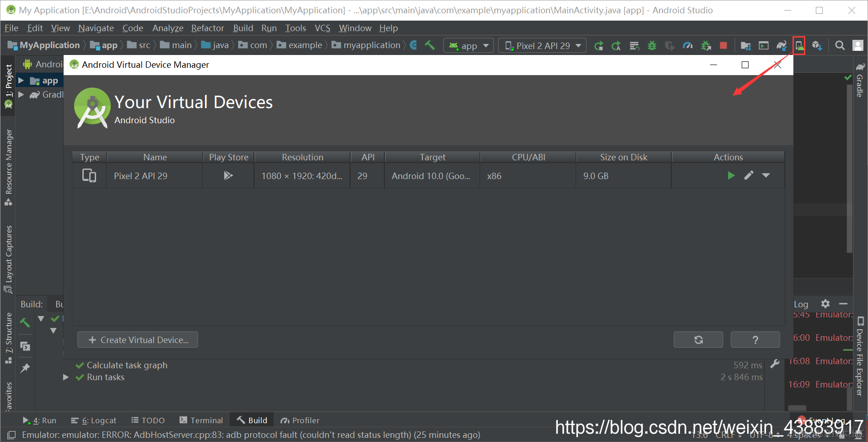
Task: Open the AVD Manager toolbar icon
Action: (799, 45)
